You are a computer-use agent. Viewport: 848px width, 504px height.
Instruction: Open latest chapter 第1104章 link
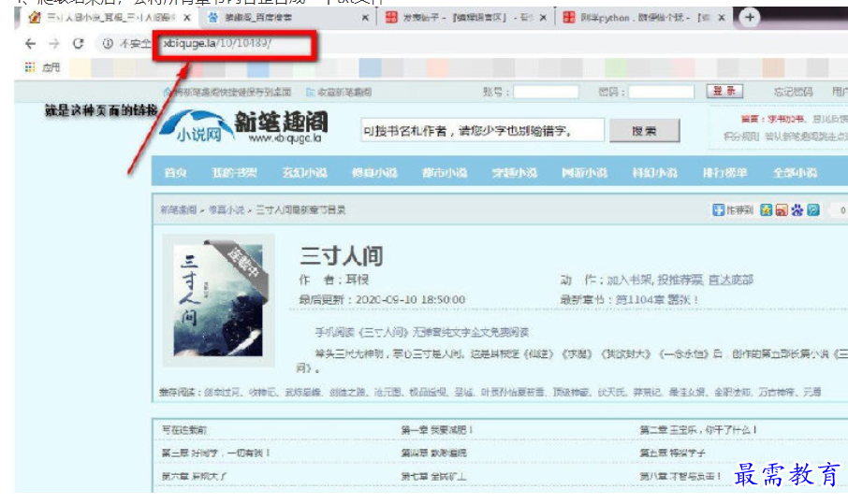[x=656, y=299]
